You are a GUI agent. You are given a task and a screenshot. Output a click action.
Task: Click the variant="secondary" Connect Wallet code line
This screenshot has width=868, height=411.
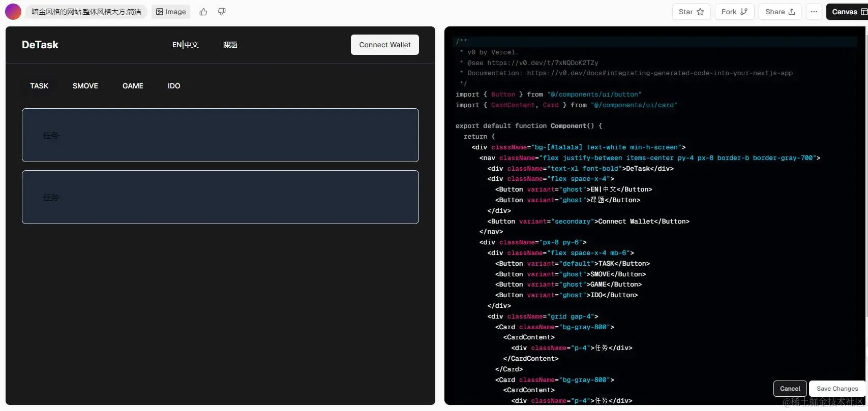[x=588, y=222]
